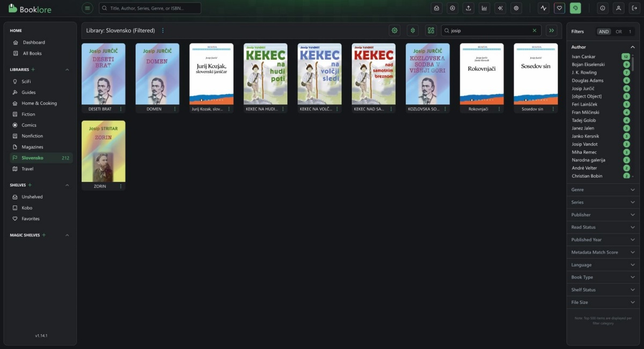Filter by author Josip Vandot
Screen dimensions: 644x349
pos(584,144)
